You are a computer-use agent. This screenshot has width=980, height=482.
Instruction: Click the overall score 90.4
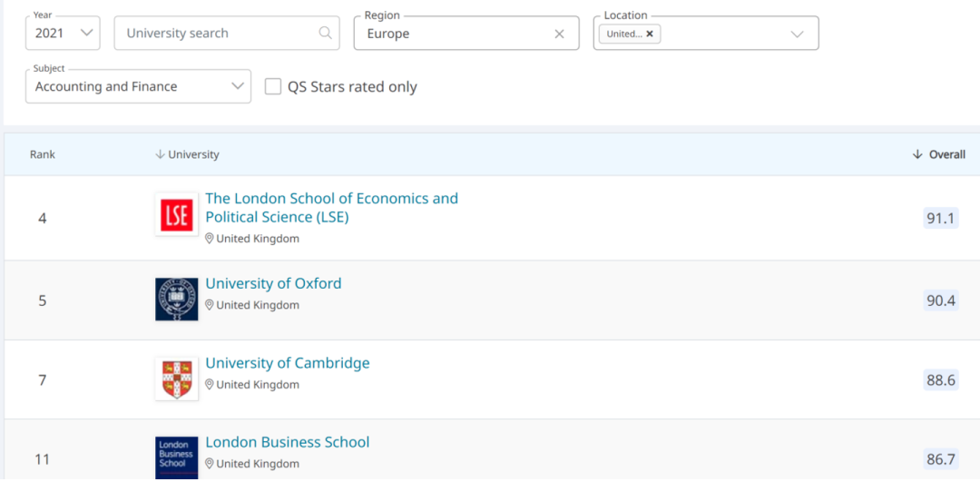coord(941,300)
